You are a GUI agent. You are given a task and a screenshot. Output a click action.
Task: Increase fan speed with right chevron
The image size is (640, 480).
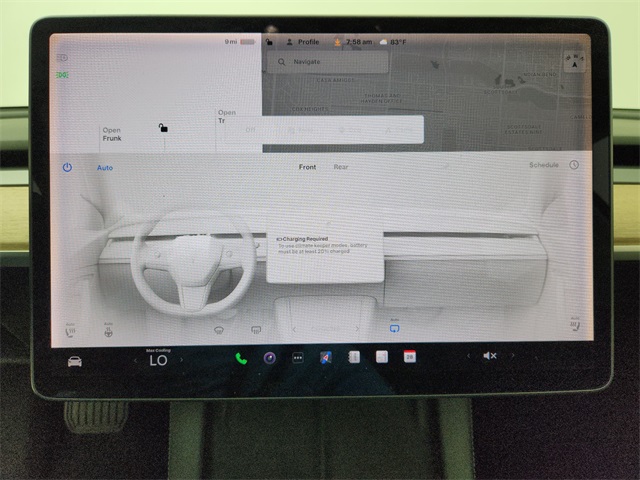(x=357, y=328)
